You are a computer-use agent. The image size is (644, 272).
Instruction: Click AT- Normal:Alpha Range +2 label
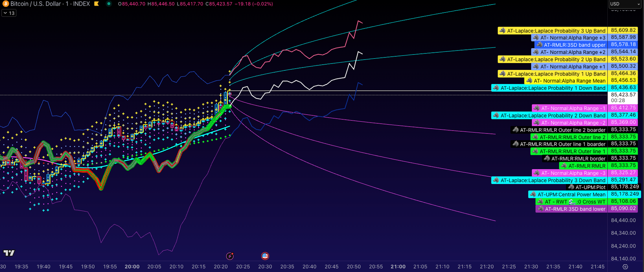[569, 52]
